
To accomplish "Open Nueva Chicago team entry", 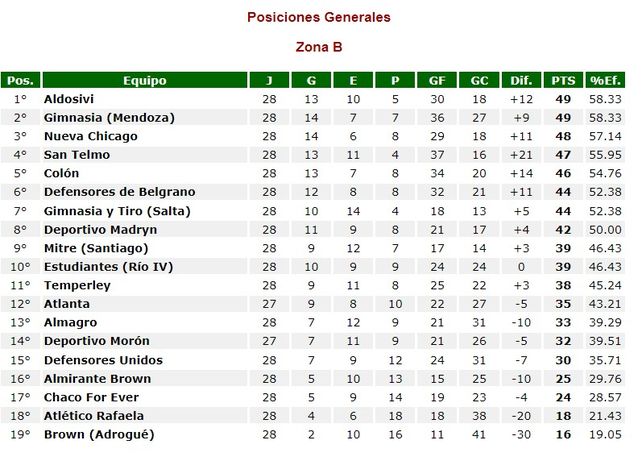I will click(x=90, y=136).
